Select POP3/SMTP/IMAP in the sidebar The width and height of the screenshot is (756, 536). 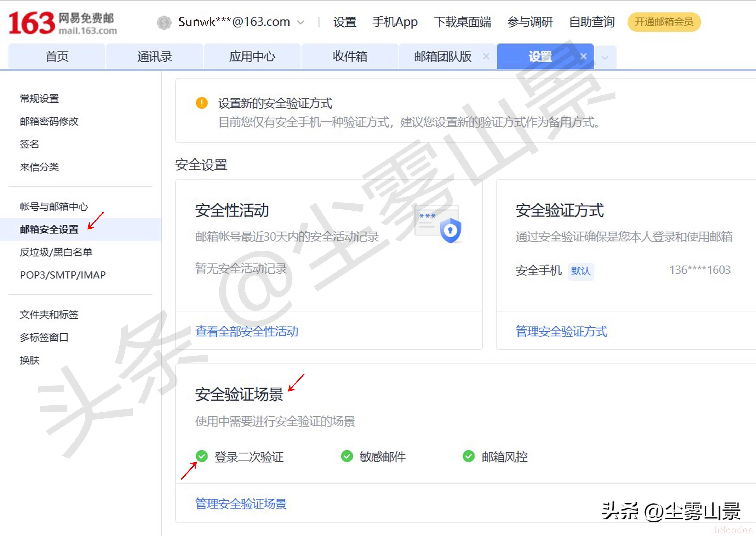[63, 275]
